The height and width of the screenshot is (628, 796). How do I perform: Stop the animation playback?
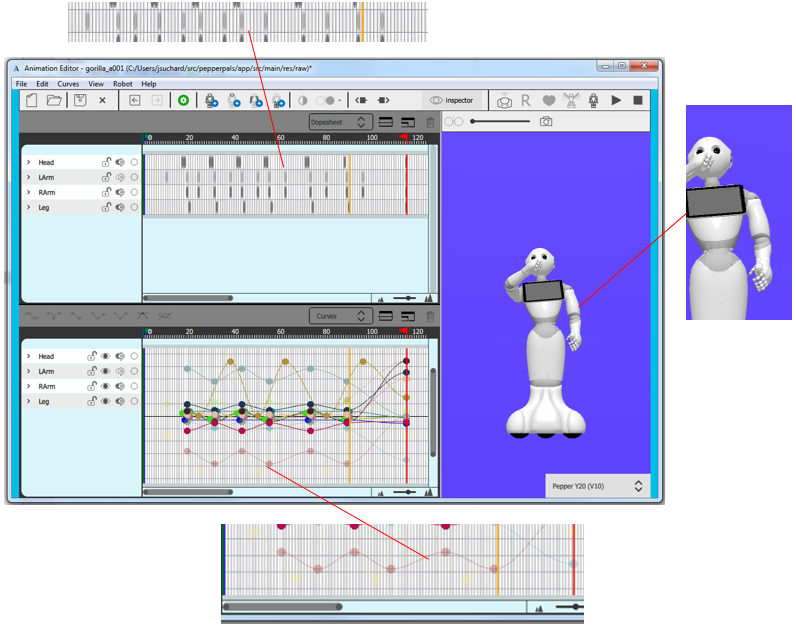tap(638, 100)
